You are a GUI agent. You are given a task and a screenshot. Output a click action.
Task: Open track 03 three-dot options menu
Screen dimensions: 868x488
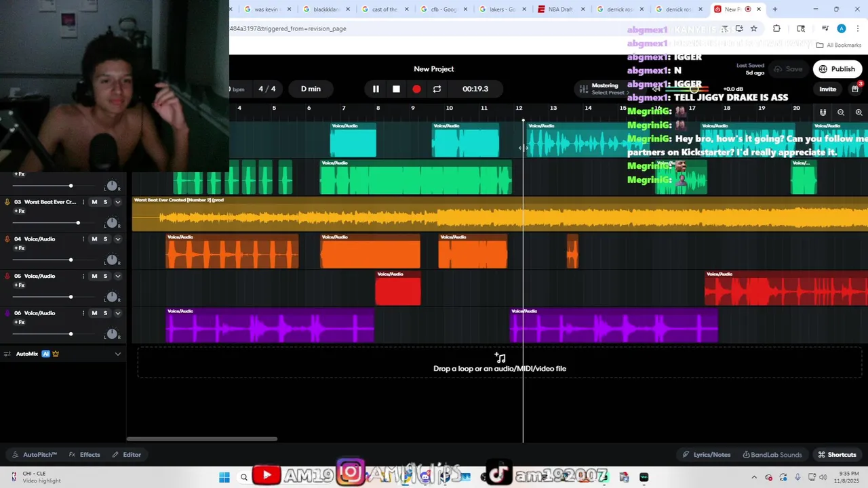point(83,202)
